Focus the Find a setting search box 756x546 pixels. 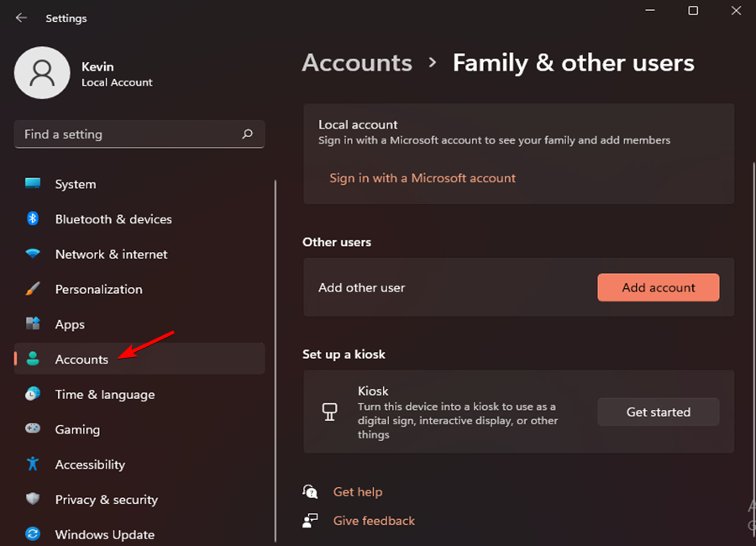coord(126,134)
